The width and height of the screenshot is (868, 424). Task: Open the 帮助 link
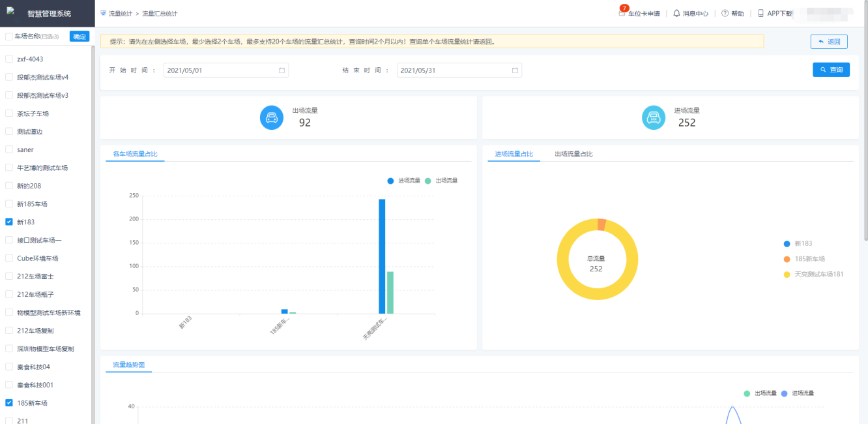point(738,14)
